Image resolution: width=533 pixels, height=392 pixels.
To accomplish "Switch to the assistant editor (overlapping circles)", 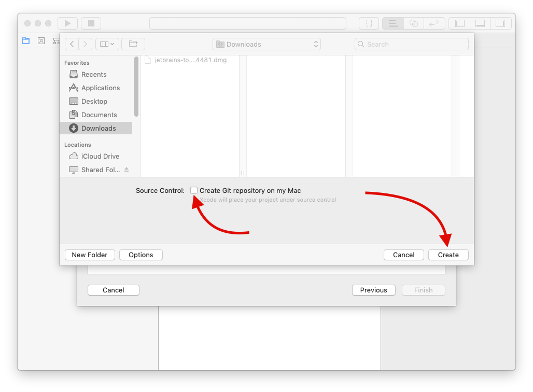I will (x=413, y=23).
